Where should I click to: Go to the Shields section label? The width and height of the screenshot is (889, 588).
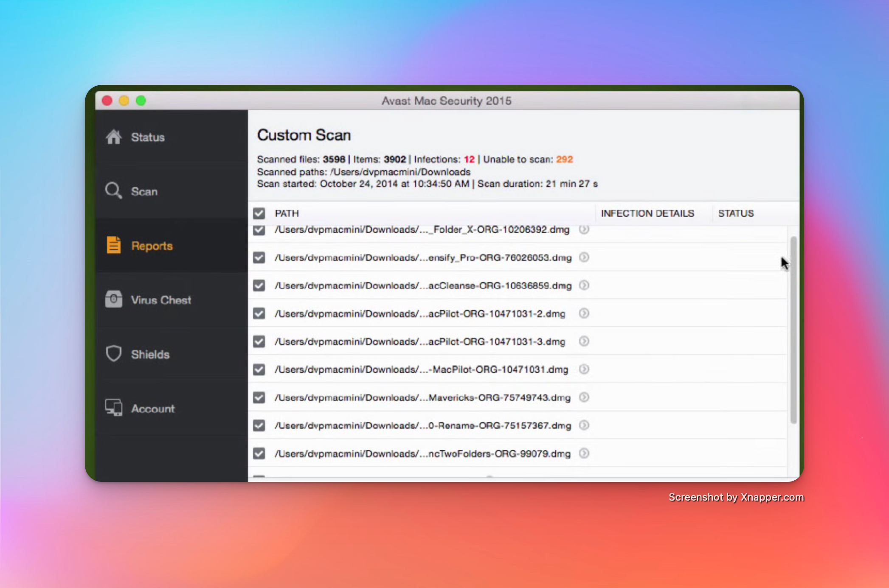click(150, 355)
